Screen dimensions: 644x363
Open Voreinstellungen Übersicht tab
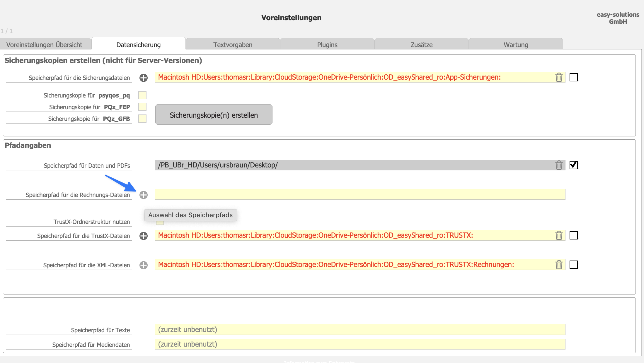click(x=46, y=44)
